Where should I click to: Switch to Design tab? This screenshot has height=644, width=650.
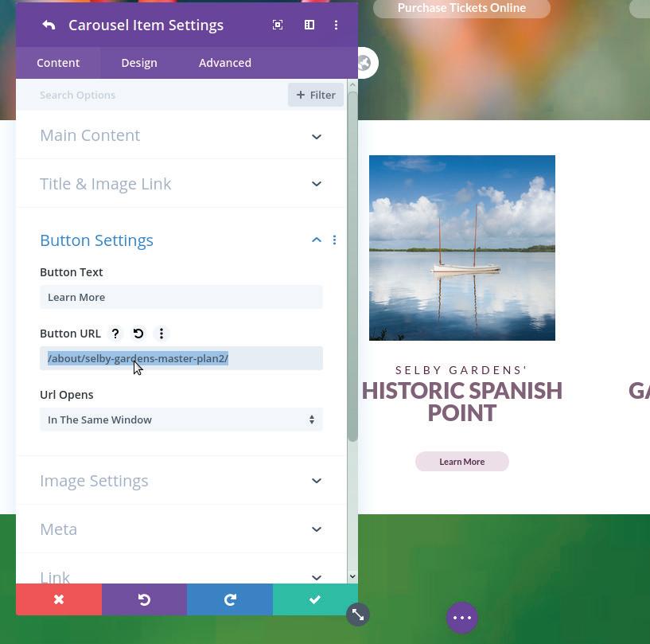tap(139, 63)
